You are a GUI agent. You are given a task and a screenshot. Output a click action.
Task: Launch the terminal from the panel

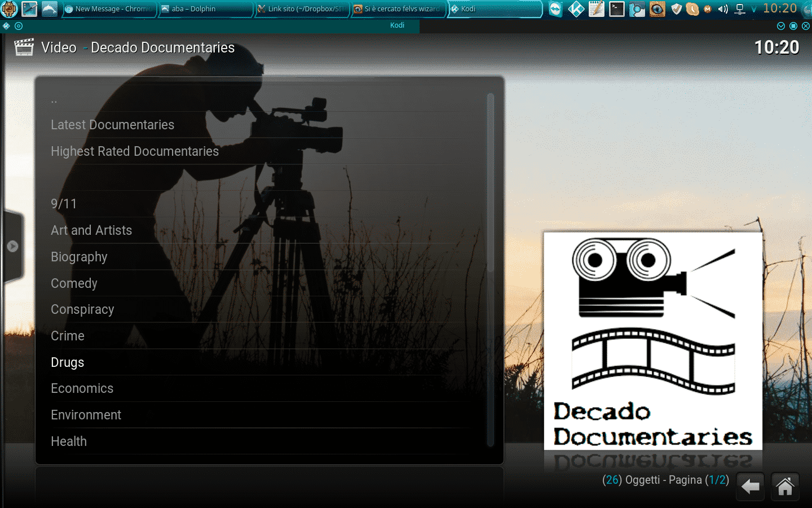(x=616, y=9)
